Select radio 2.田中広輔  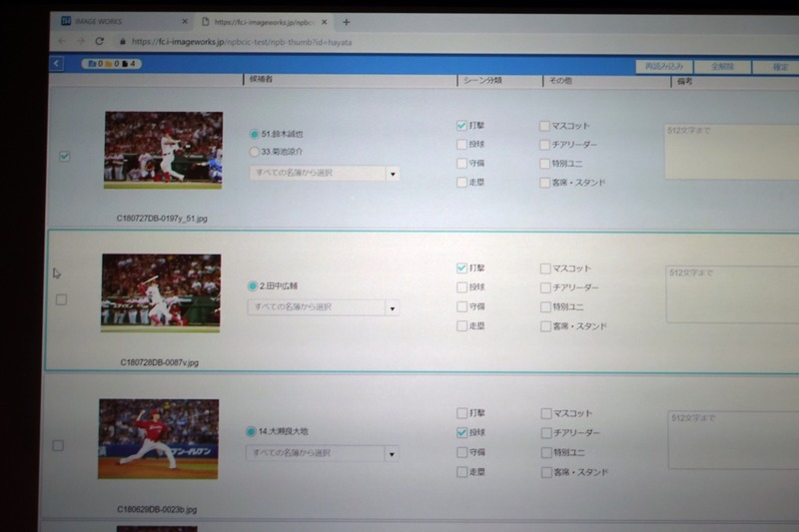pos(253,286)
